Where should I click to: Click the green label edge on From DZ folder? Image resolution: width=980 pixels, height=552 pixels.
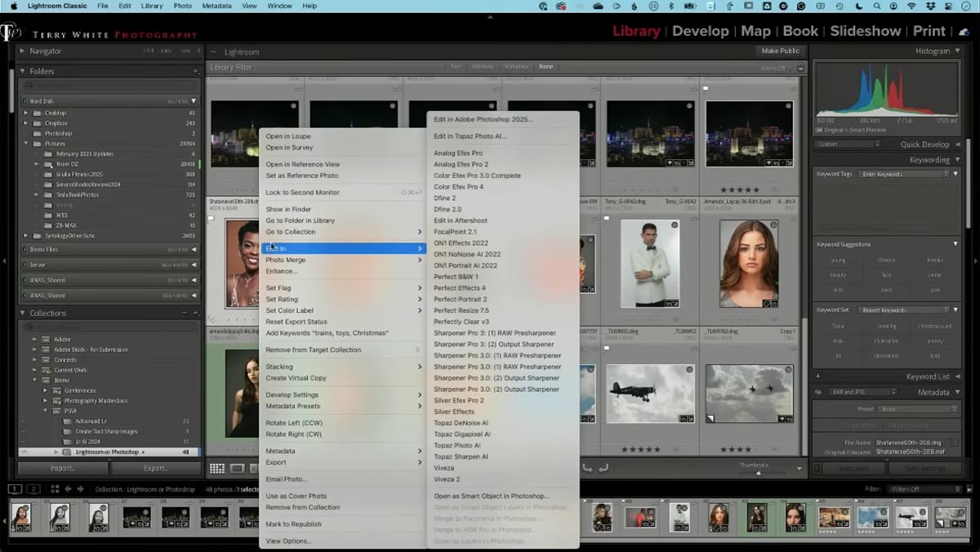click(x=199, y=164)
